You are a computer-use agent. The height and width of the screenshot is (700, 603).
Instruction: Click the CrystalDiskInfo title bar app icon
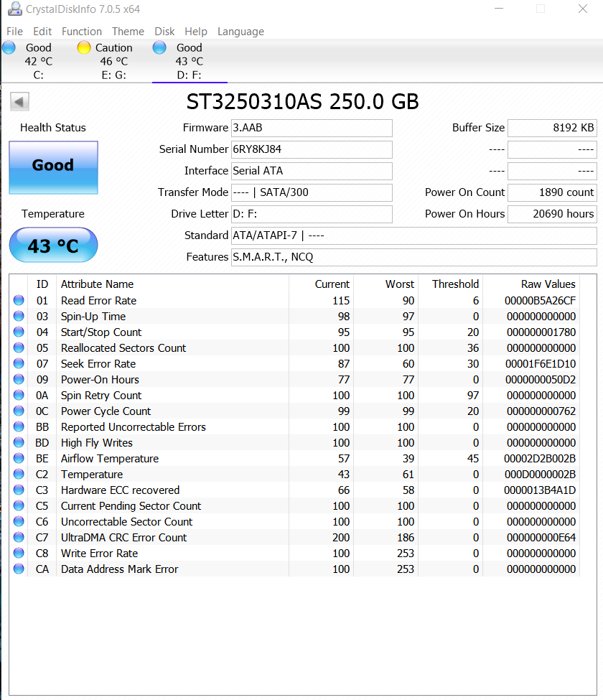[x=15, y=9]
